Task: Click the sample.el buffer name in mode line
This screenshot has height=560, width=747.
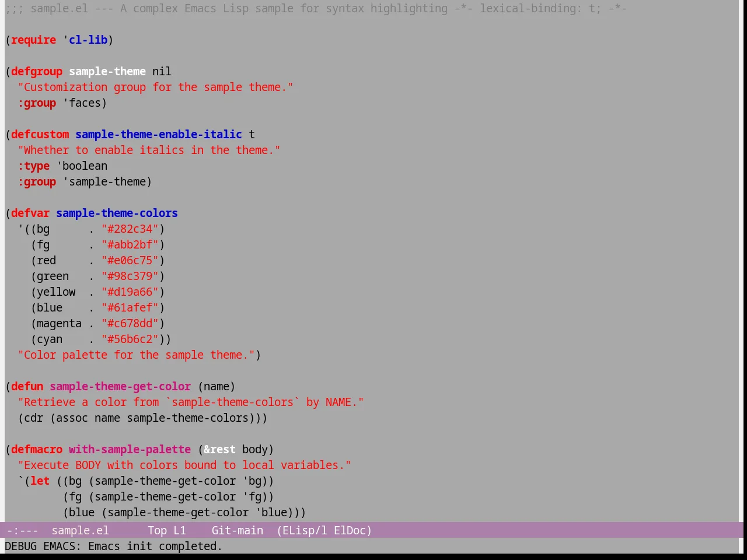Action: (x=80, y=530)
